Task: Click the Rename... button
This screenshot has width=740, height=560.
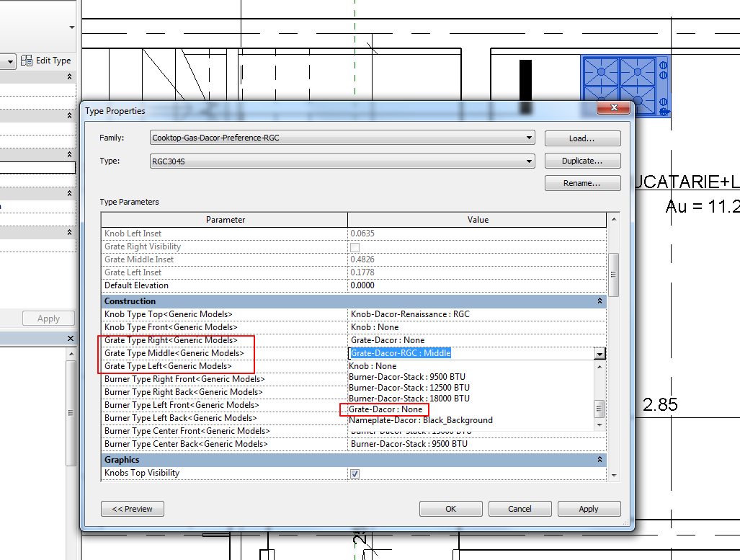Action: tap(582, 183)
